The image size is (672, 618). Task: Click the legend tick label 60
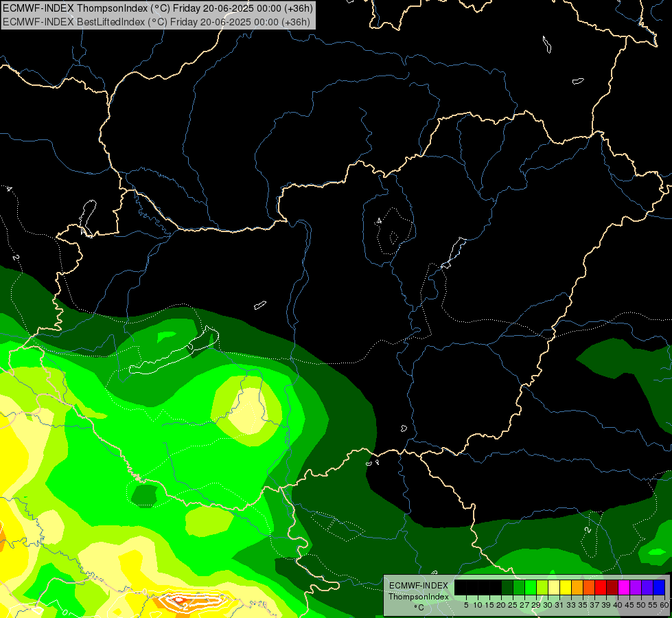pyautogui.click(x=664, y=605)
